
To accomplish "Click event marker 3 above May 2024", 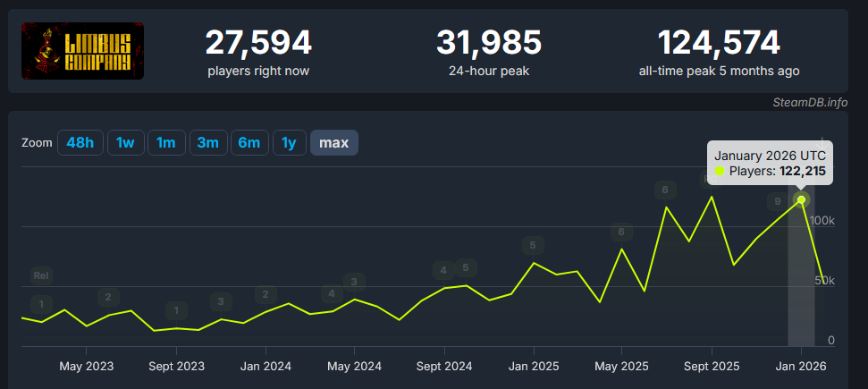I will pos(354,282).
